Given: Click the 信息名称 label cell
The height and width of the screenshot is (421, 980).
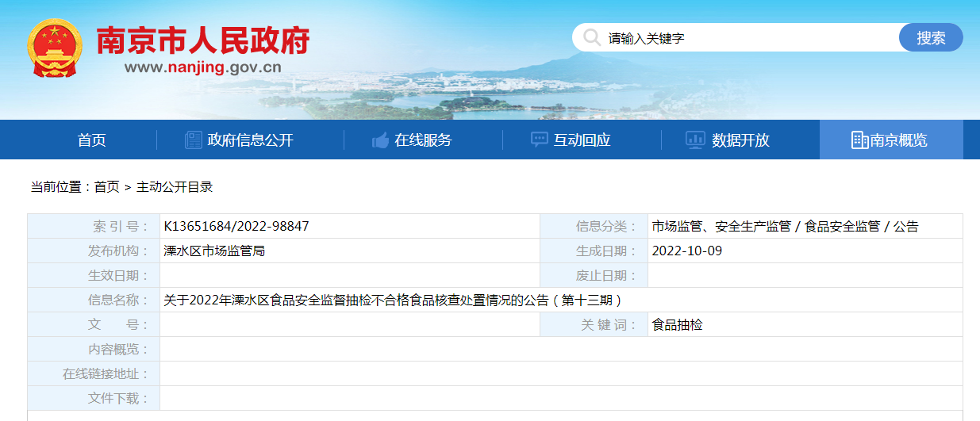Looking at the screenshot, I should tap(94, 300).
